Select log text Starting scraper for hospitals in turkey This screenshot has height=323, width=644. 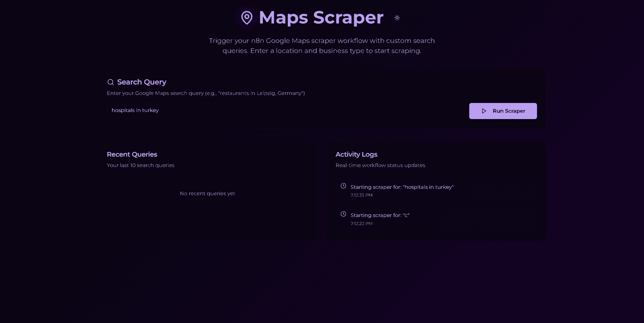click(402, 187)
